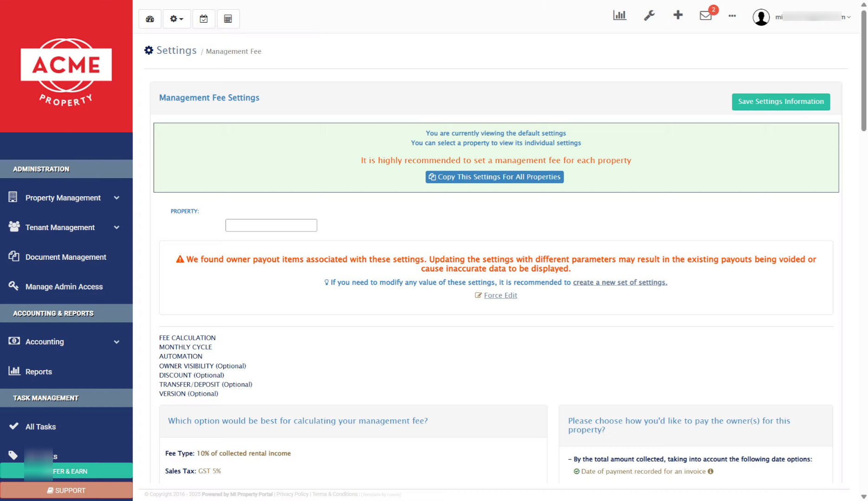Open the three-dot more options menu
The width and height of the screenshot is (868, 501).
pos(732,16)
